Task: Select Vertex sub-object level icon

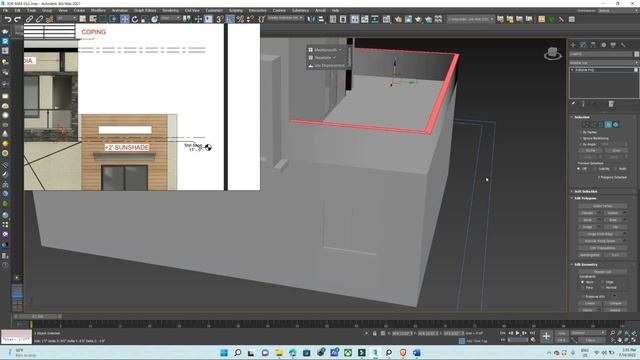Action: click(586, 124)
